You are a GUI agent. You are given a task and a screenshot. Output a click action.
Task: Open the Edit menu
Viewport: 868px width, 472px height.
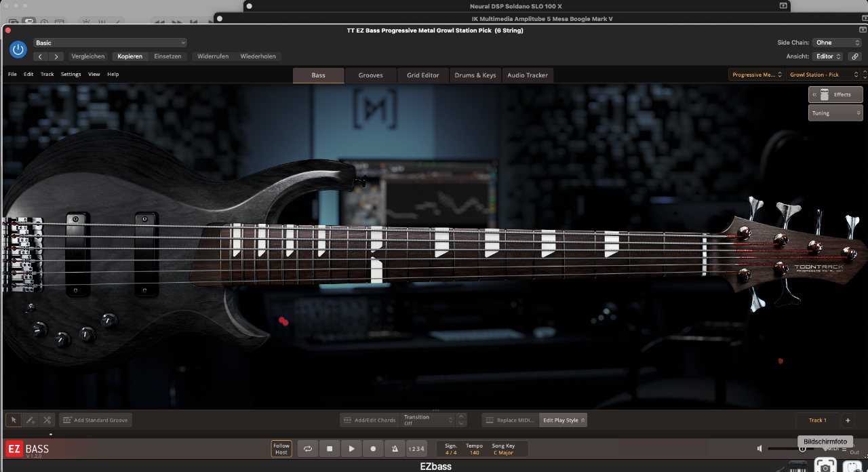28,74
